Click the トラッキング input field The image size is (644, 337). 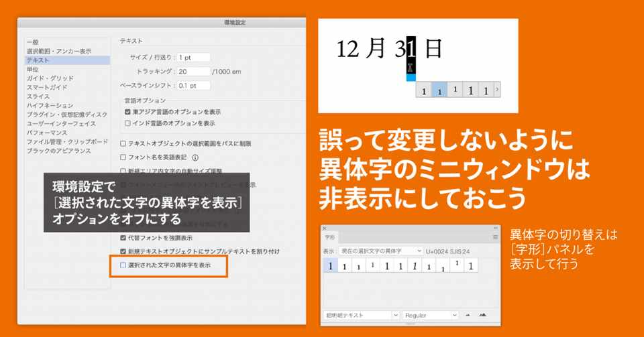pyautogui.click(x=193, y=71)
